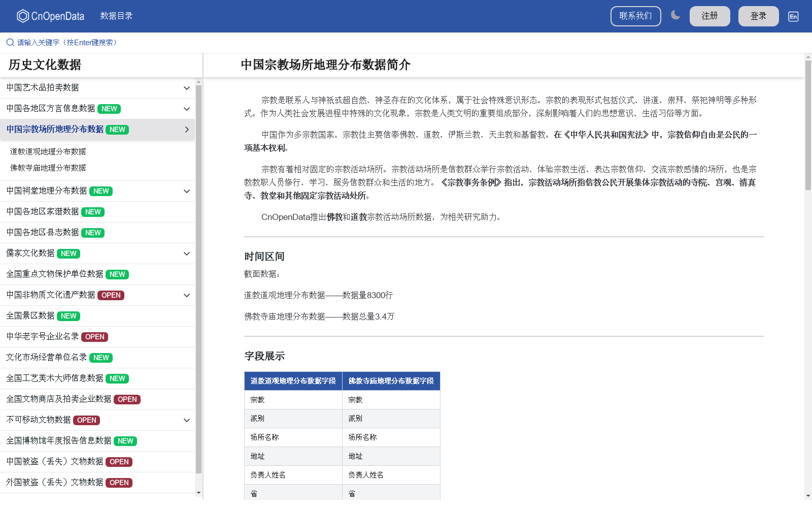Select 道教道观地理分布数据 in the sidebar
The height and width of the screenshot is (508, 812).
47,151
